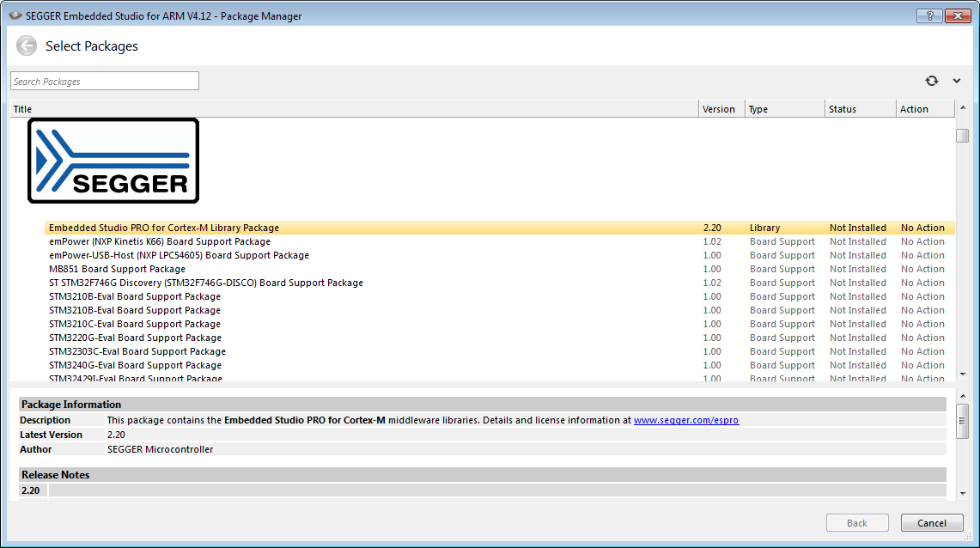Refresh the package list
Screen dimensions: 980x548
[x=931, y=81]
